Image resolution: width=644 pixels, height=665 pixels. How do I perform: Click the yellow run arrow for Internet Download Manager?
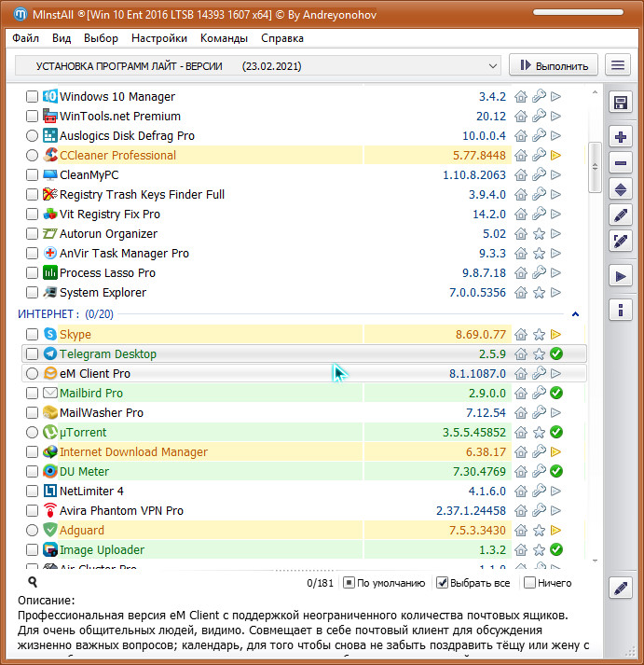click(x=555, y=451)
